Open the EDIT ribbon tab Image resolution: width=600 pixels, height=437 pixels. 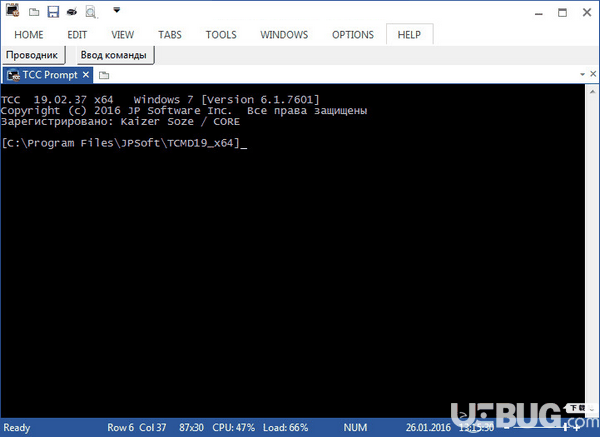(x=77, y=35)
